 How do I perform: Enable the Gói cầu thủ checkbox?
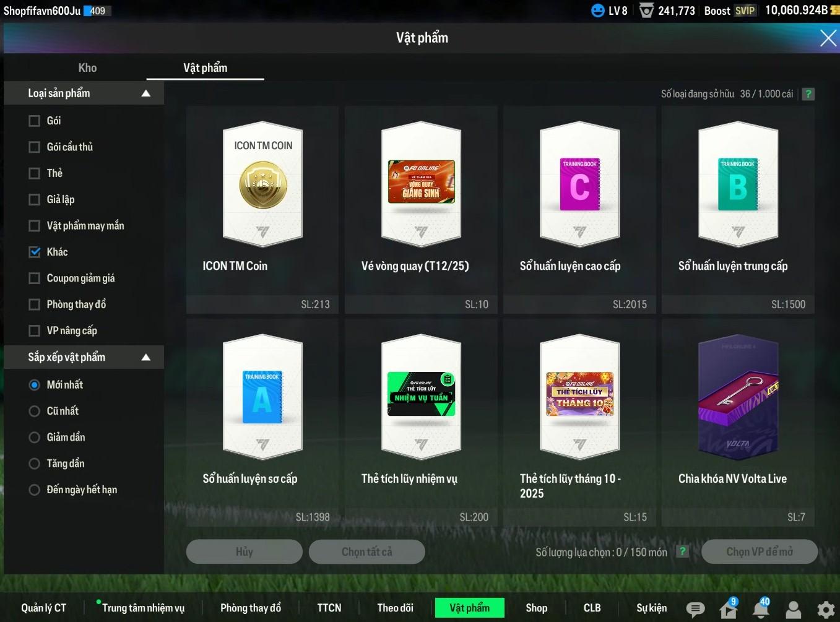pos(35,147)
